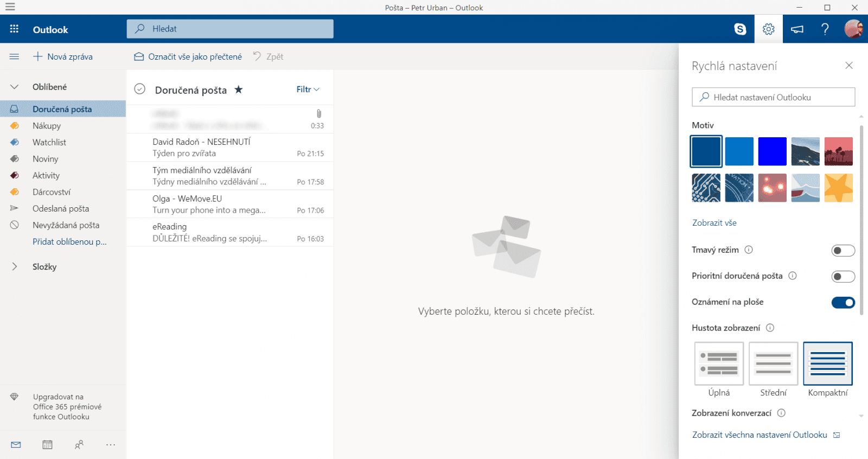Viewport: 868px width, 459px height.
Task: Open the Watchlist category
Action: point(63,142)
